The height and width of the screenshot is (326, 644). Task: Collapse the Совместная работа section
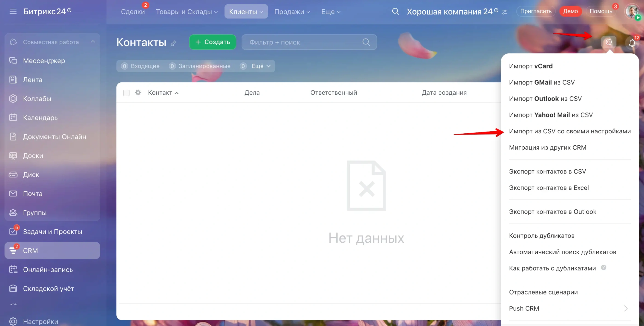coord(93,42)
